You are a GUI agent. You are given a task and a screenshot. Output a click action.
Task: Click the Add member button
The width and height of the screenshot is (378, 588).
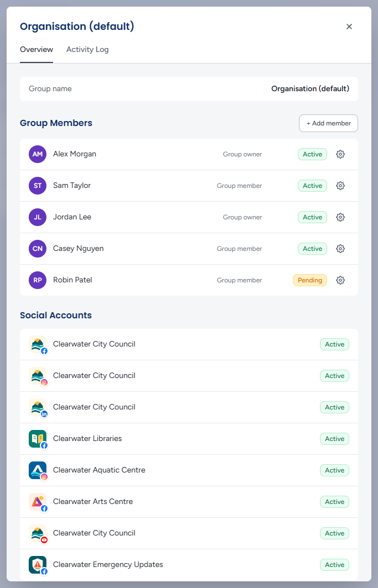[x=328, y=123]
